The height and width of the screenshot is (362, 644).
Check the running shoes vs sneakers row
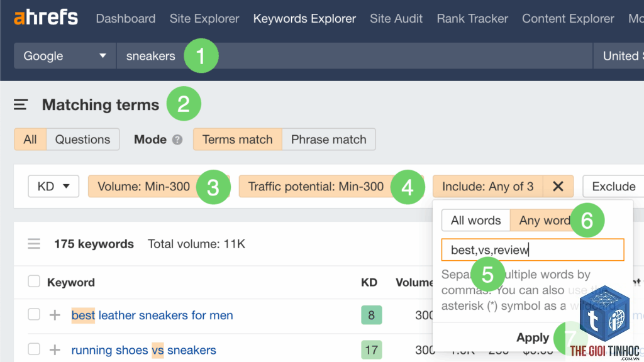click(34, 349)
